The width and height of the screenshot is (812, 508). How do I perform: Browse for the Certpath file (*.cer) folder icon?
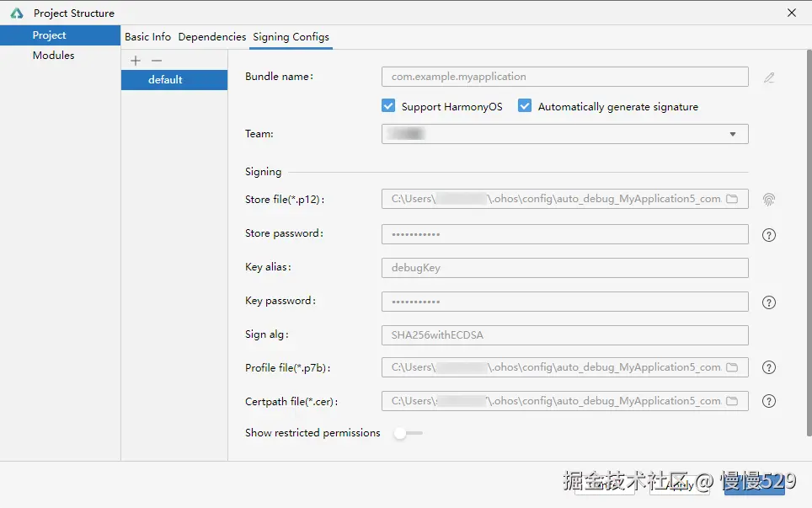(x=732, y=401)
